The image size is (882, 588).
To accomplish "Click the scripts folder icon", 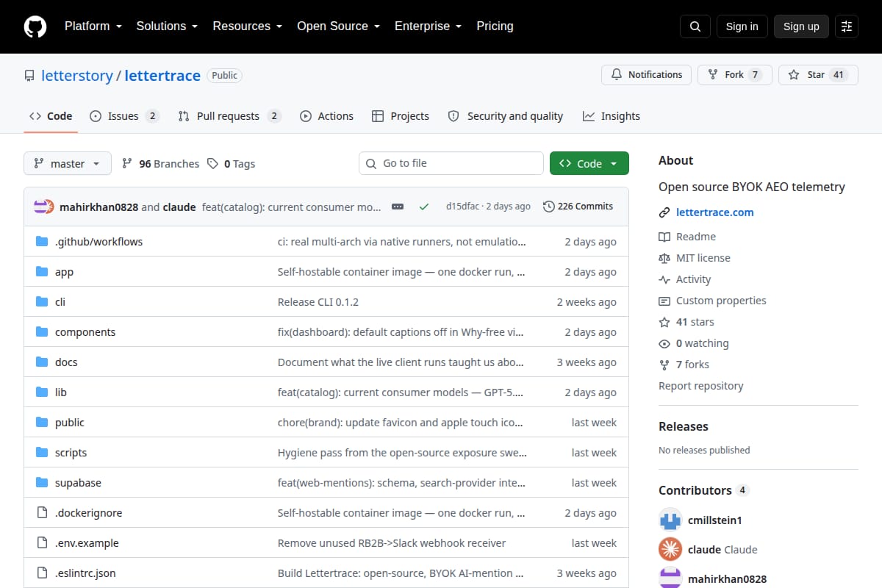I will [x=42, y=453].
